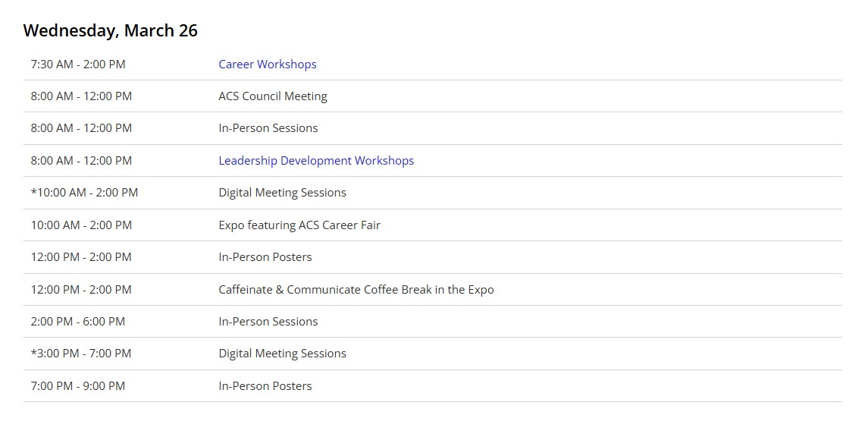
Task: Click the Coffee Break 12:00 PM time
Action: pos(81,289)
